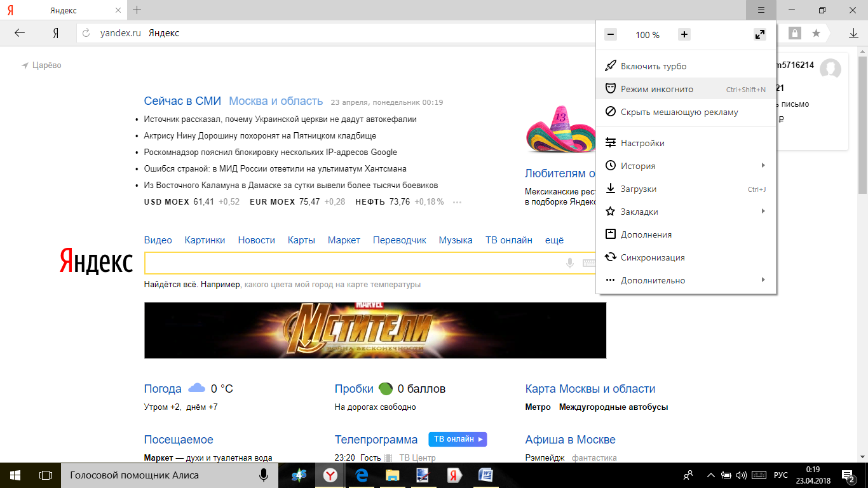Click the address bar showing yandex.ru
This screenshot has height=488, width=868.
pos(337,33)
